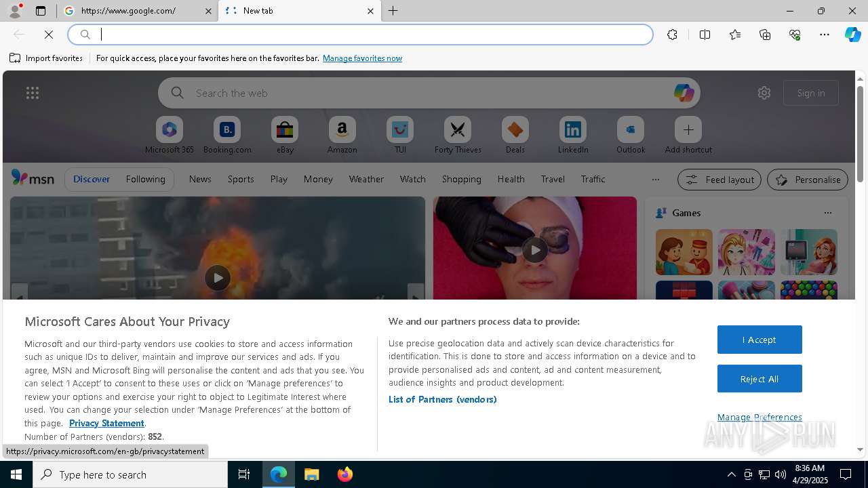Open the LinkedIn shortcut tile

pos(573,136)
